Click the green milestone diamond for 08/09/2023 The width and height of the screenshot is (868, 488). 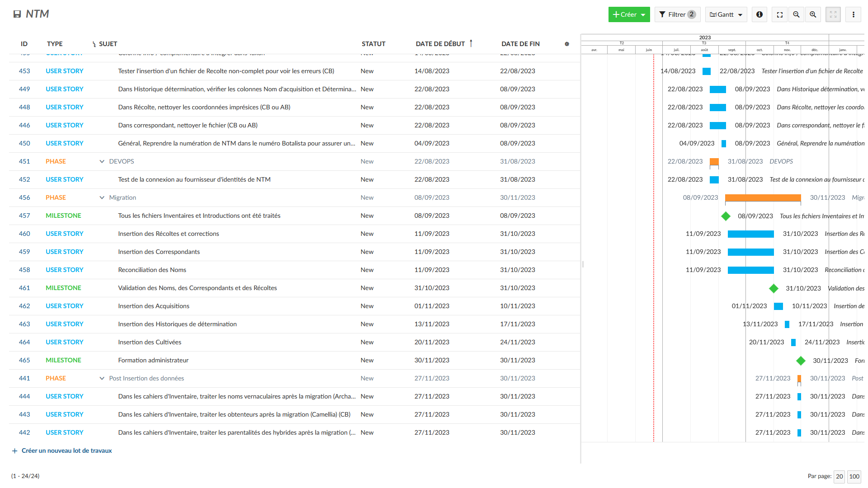[726, 216]
